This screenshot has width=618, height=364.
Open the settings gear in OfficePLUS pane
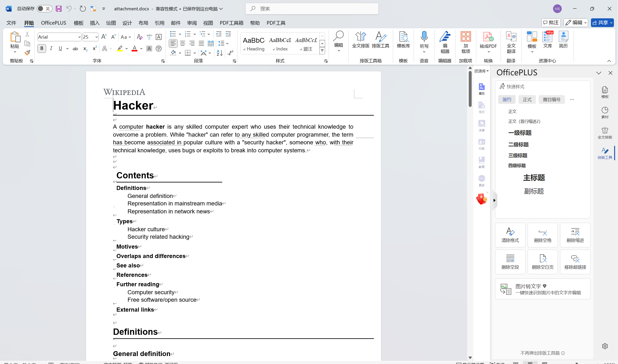pyautogui.click(x=605, y=346)
